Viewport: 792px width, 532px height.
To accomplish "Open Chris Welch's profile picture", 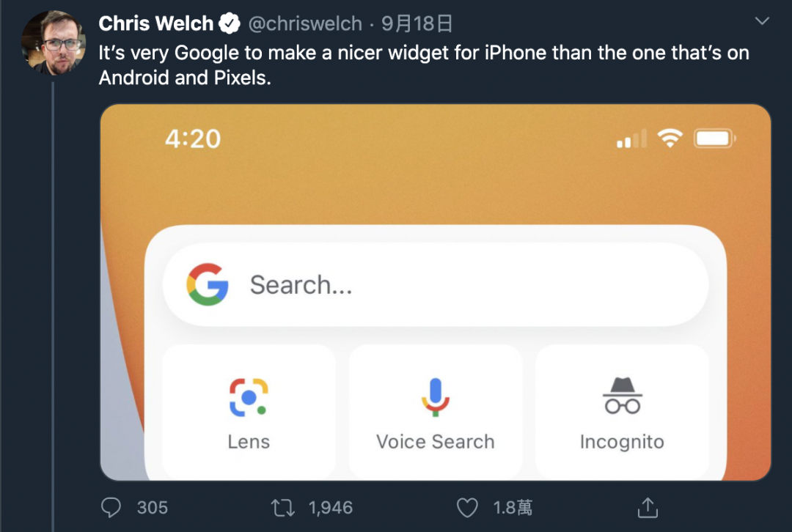I will coord(54,43).
